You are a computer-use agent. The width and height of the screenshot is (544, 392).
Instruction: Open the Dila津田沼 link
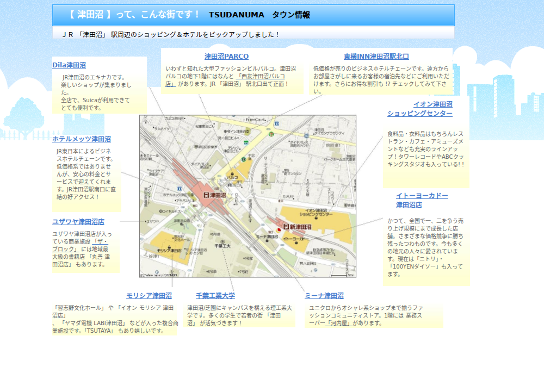point(69,65)
